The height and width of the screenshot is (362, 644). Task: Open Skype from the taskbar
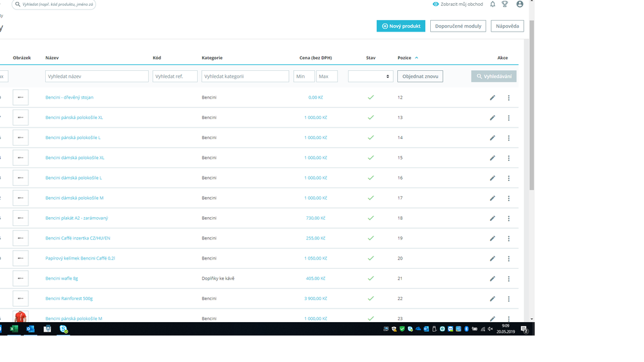[63, 329]
